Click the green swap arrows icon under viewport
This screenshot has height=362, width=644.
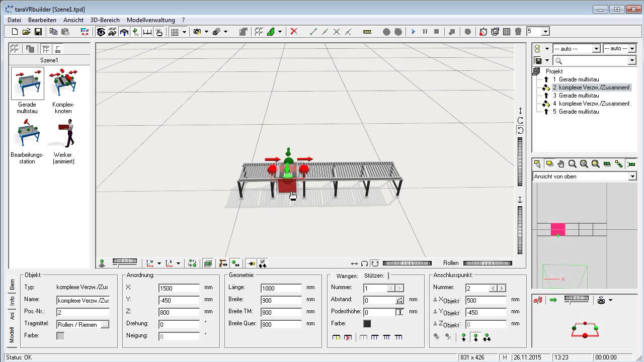pos(192,263)
